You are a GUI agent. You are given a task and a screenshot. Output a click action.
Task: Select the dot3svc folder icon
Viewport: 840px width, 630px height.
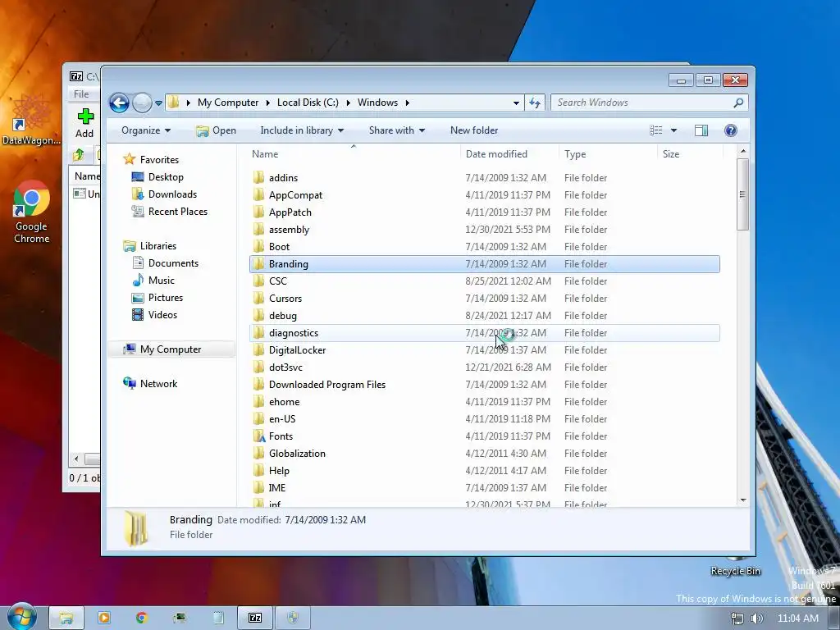pyautogui.click(x=258, y=367)
